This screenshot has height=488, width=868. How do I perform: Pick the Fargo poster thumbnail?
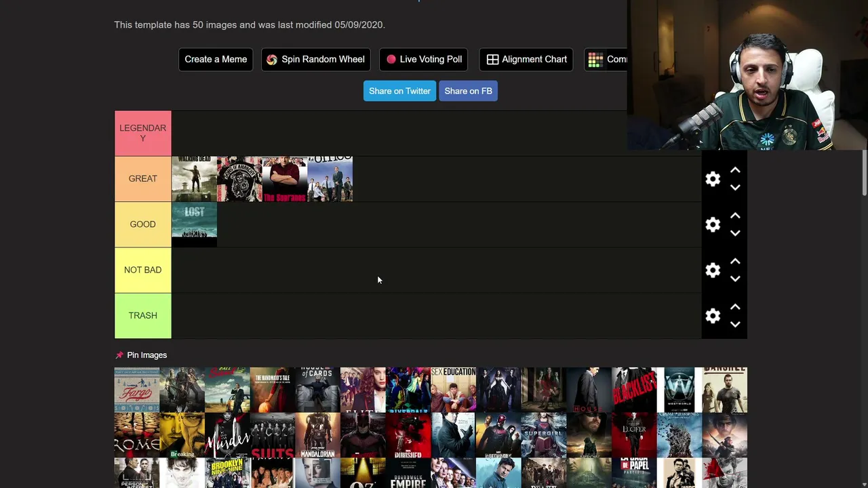pos(137,390)
